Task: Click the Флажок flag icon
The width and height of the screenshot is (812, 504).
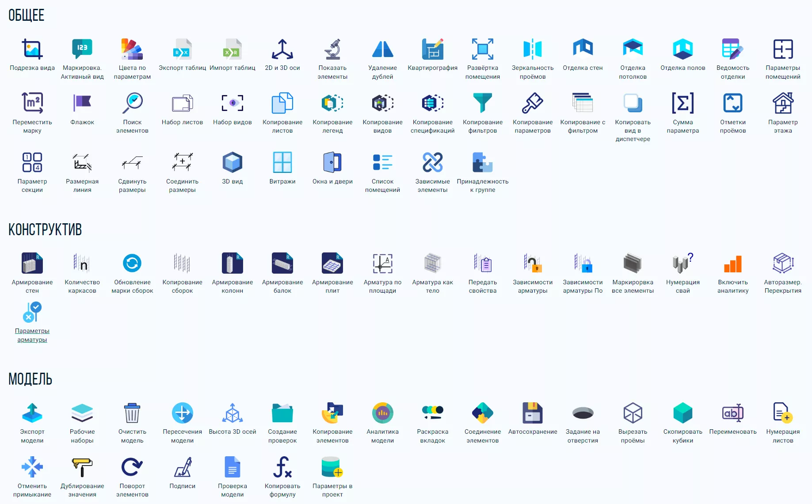Action: [82, 103]
